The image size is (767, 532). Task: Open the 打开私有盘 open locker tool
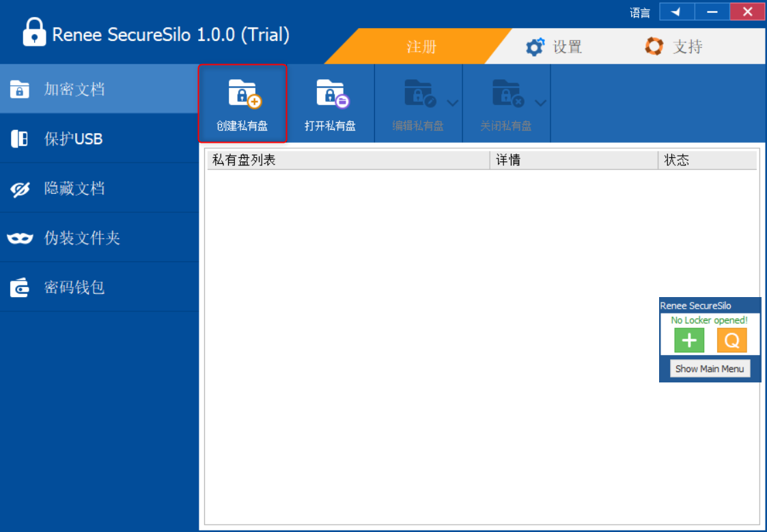click(x=331, y=104)
